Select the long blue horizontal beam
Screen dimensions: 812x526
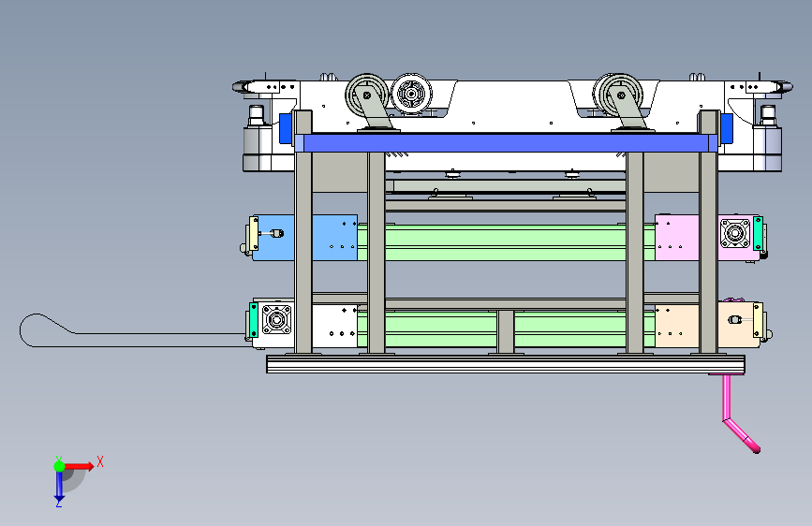click(x=506, y=143)
